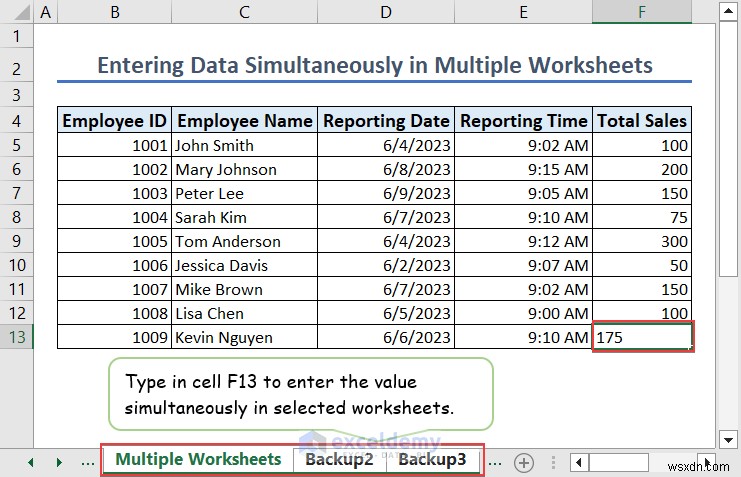Select Employee ID cell 1005
The width and height of the screenshot is (741, 477).
(x=114, y=241)
